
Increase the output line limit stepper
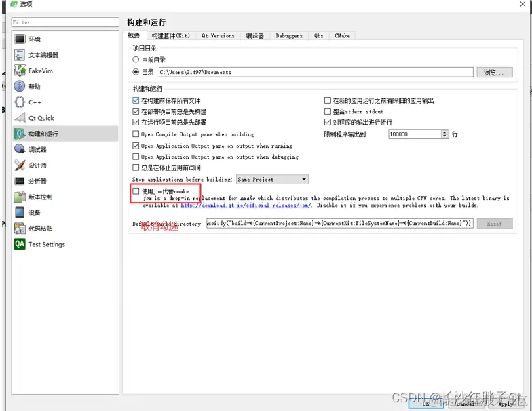445,132
